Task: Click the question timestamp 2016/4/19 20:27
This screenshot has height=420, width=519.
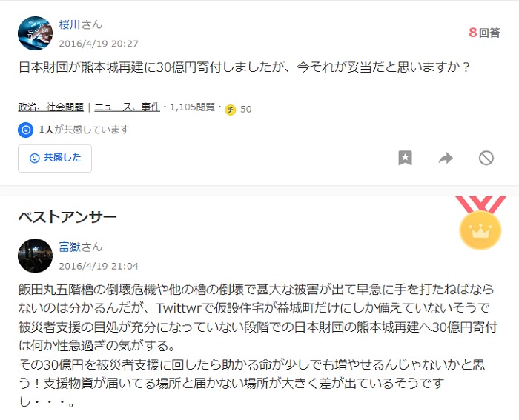Action: (99, 44)
